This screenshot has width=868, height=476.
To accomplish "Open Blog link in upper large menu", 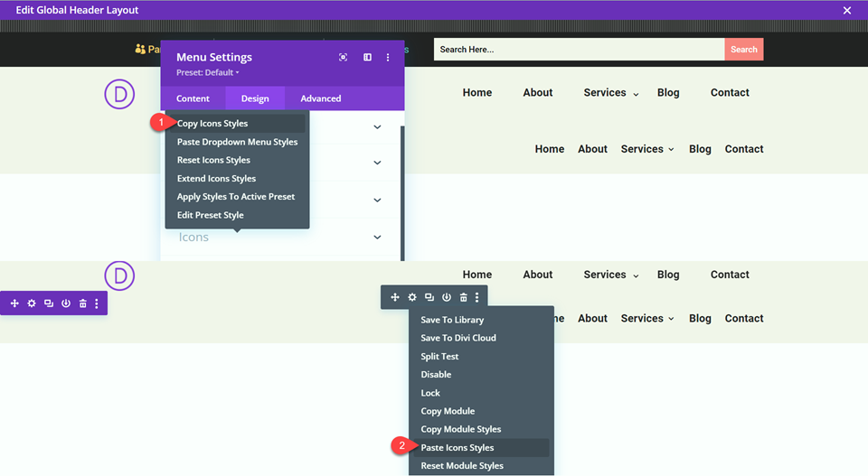I will [668, 93].
